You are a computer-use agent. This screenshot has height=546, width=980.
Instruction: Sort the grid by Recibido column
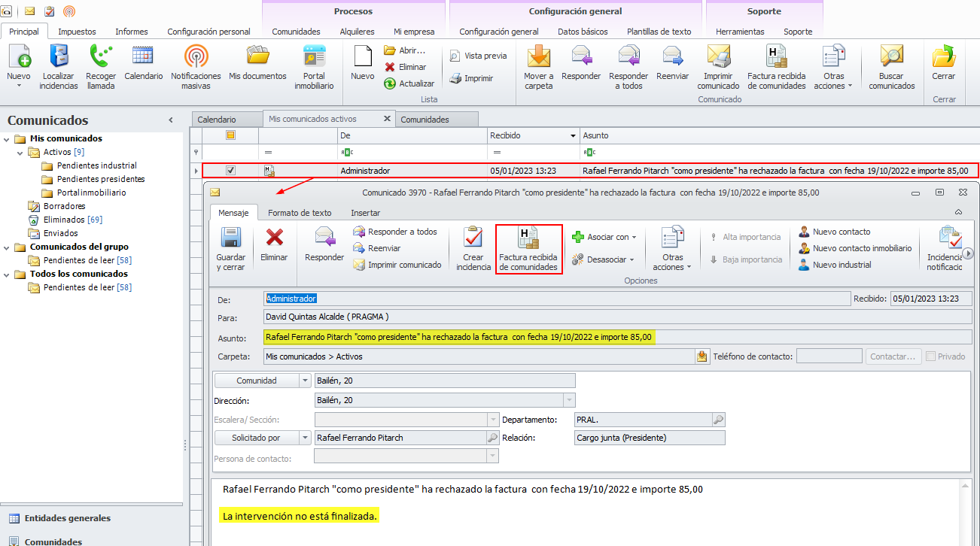point(533,135)
